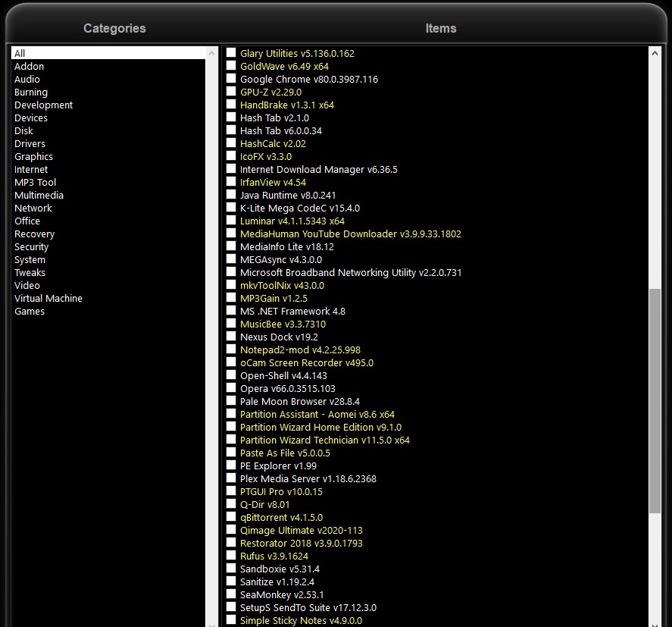Click the IrfanView v4.54 entry

tap(273, 182)
